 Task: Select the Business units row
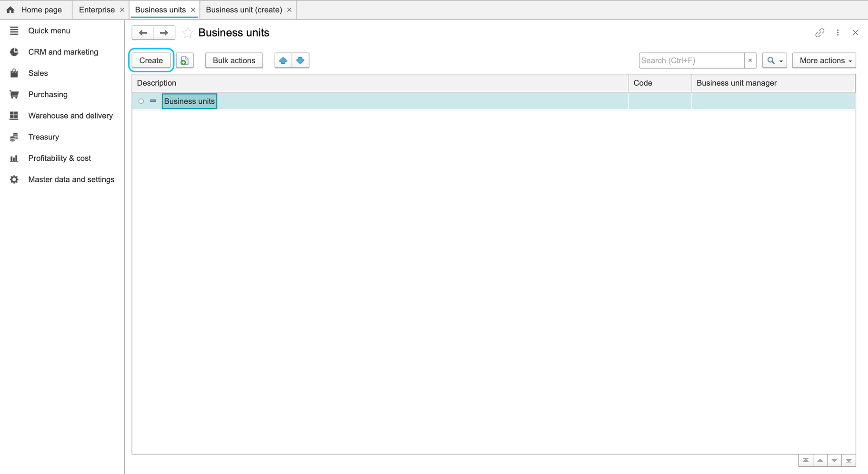coord(494,101)
